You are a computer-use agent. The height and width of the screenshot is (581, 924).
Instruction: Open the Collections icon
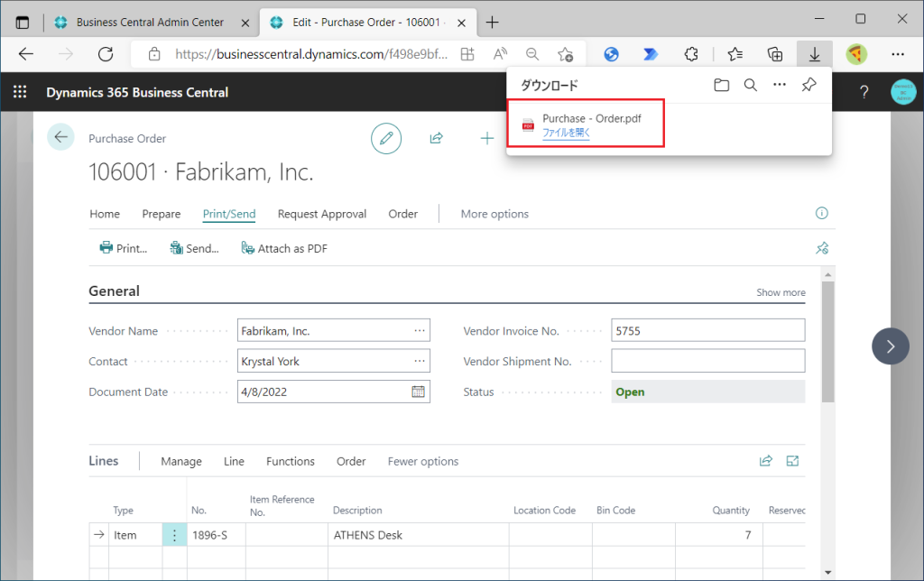(x=775, y=54)
